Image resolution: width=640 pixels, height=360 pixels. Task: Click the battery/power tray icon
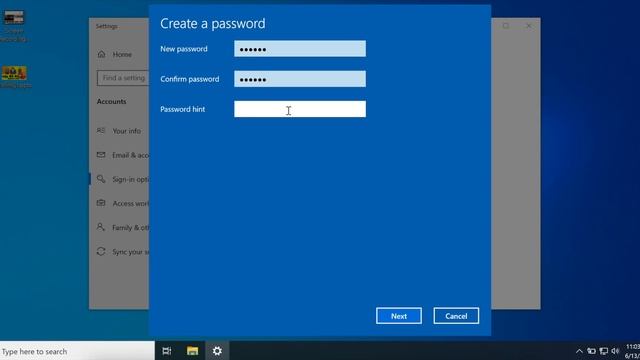point(591,351)
